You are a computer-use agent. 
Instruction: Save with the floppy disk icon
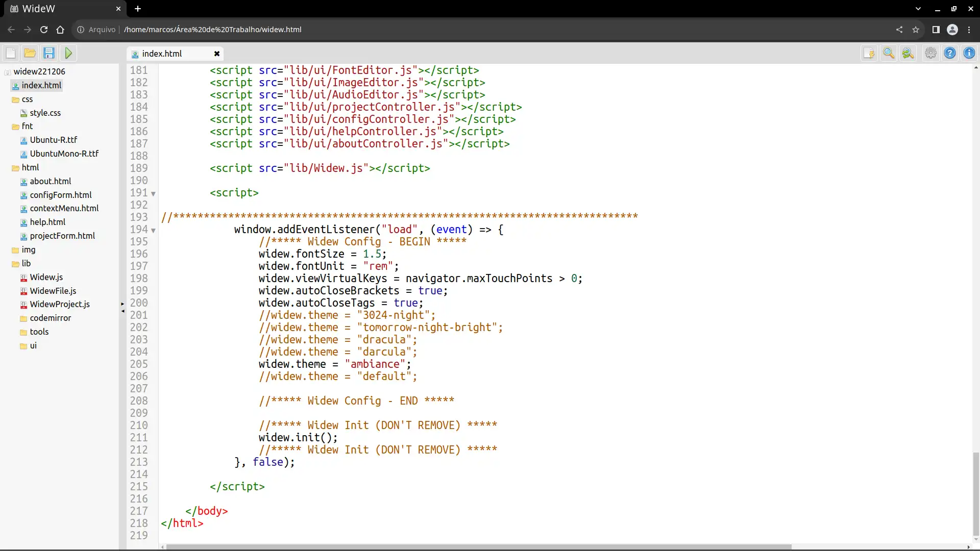point(49,53)
